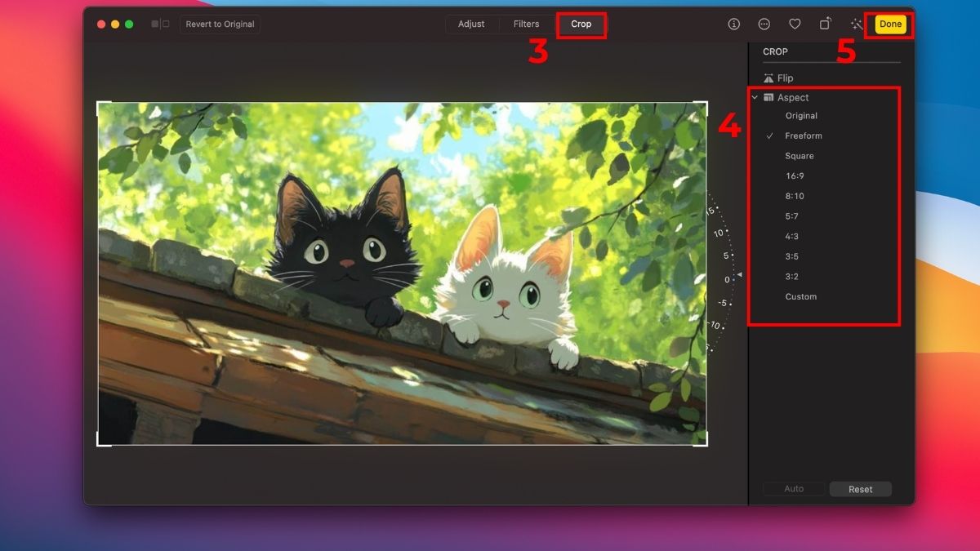The width and height of the screenshot is (980, 551).
Task: Choose the 4:3 aspect ratio
Action: [x=792, y=237]
